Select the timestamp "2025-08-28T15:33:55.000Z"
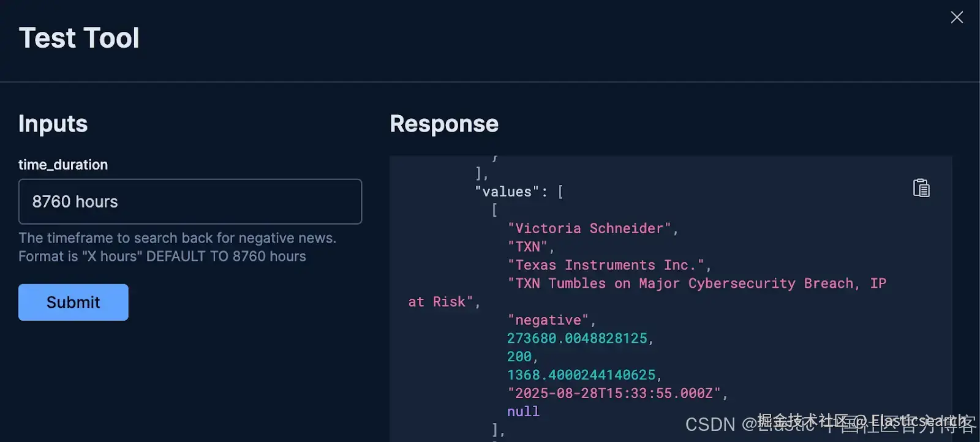 pyautogui.click(x=614, y=393)
